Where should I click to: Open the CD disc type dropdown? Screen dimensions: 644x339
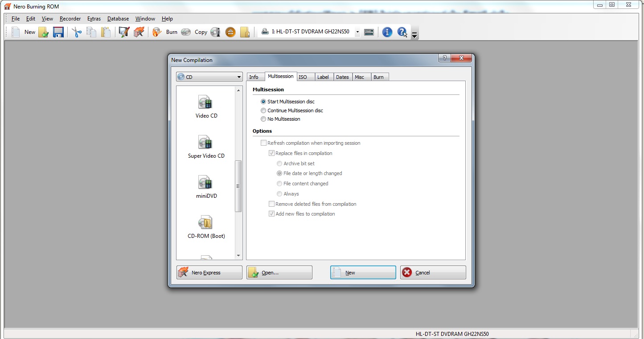(x=209, y=77)
